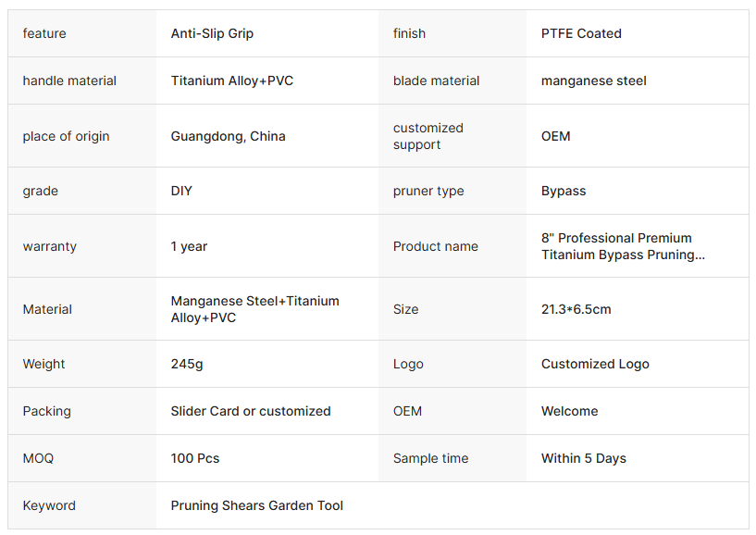Click the truncated 8" Professional Premium product name

coord(623,246)
